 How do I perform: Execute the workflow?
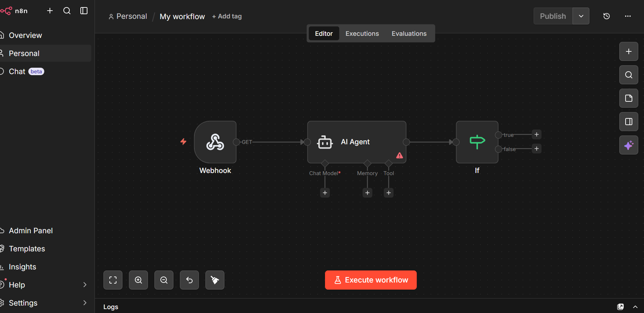pos(371,280)
